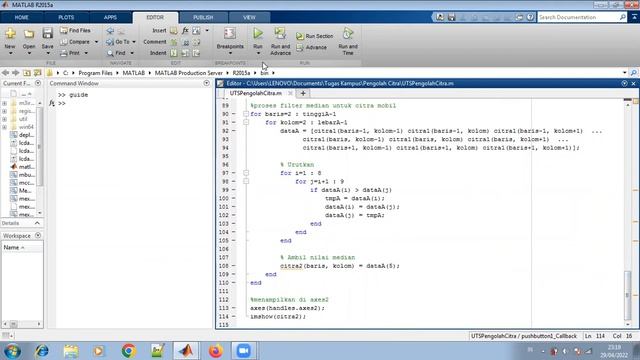Sort Workspace by the Name column header
The image size is (640, 360).
coord(22,248)
